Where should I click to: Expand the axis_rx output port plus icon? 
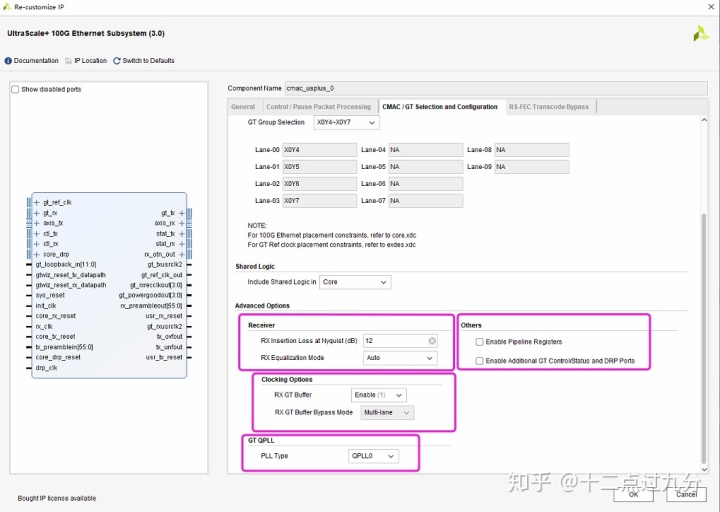tap(182, 223)
